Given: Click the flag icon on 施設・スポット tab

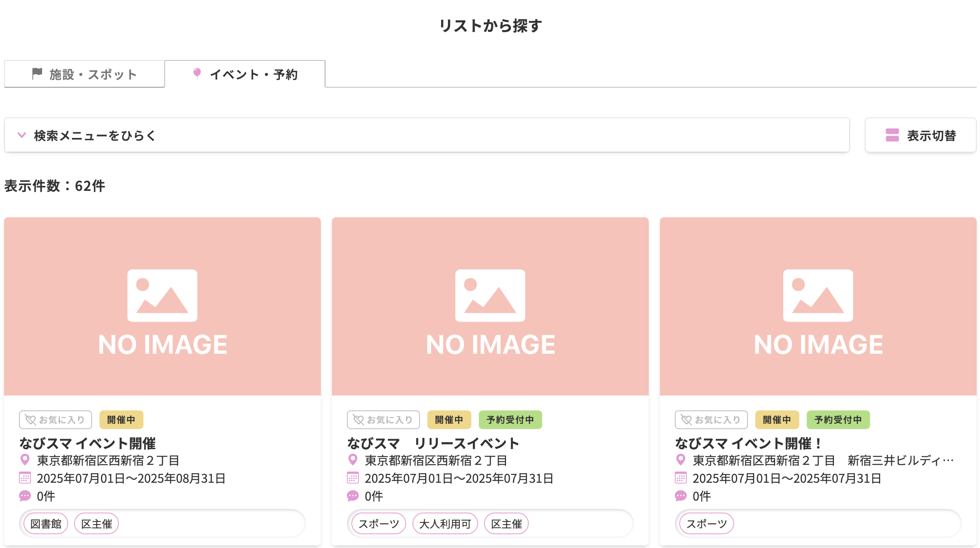Looking at the screenshot, I should [36, 74].
